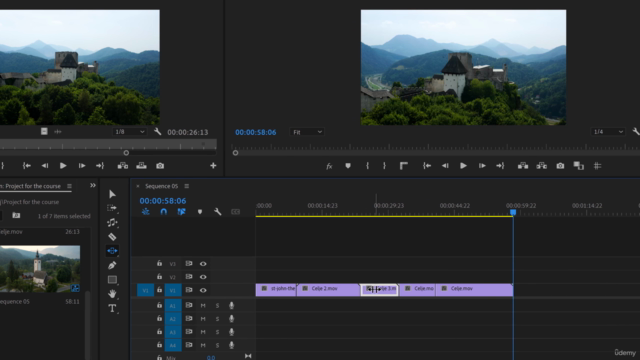Add marker in Program monitor
Viewport: 640px width, 360px height.
(x=348, y=166)
